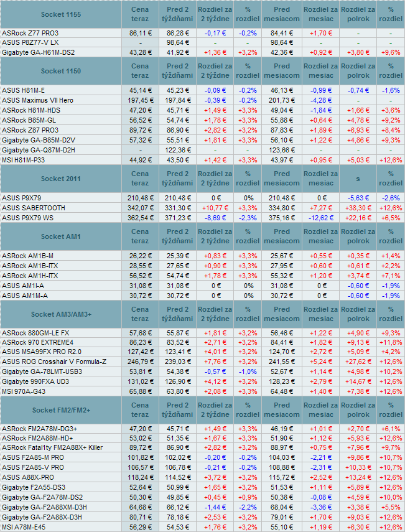Click the -12,62 € monthly difference cell

coord(321,218)
